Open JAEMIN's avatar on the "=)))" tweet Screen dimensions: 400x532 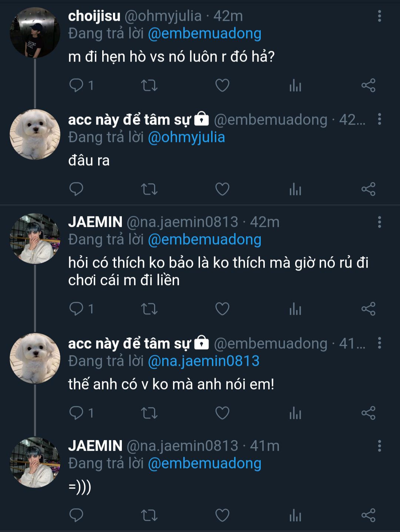point(35,462)
